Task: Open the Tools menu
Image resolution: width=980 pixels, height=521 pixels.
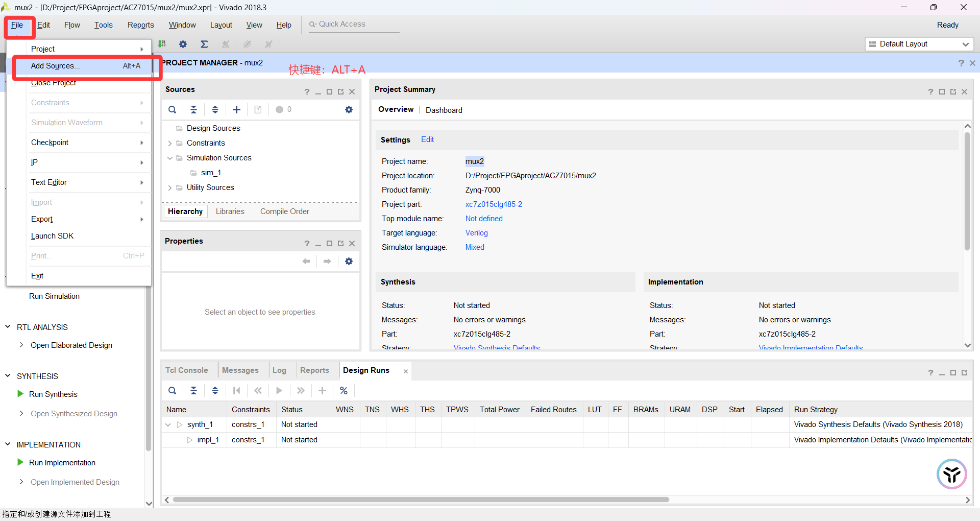Action: [x=103, y=25]
